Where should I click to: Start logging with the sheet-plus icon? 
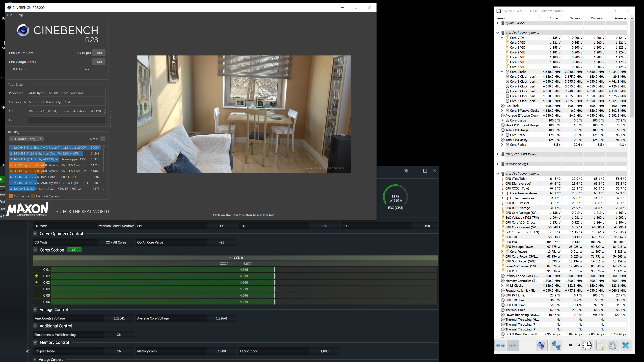[x=600, y=346]
